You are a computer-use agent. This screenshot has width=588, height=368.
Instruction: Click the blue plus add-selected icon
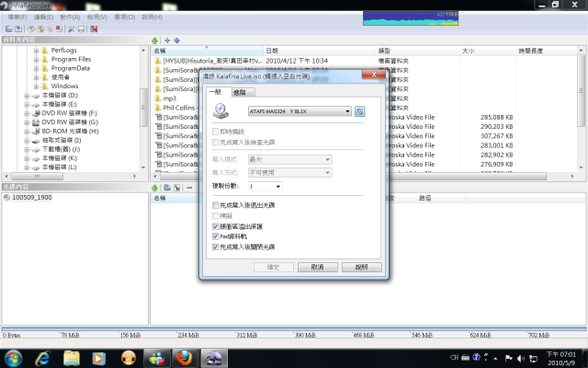167,40
